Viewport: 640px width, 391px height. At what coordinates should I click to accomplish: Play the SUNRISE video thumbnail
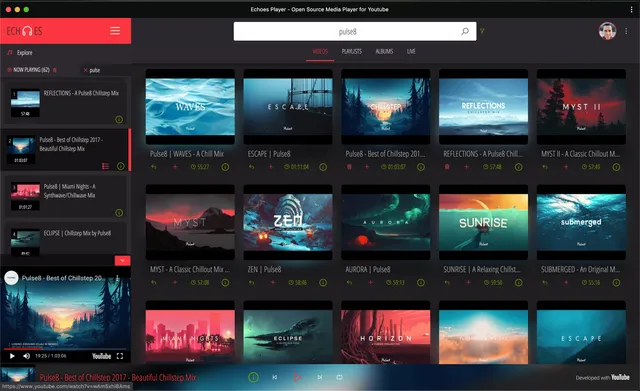pyautogui.click(x=483, y=222)
